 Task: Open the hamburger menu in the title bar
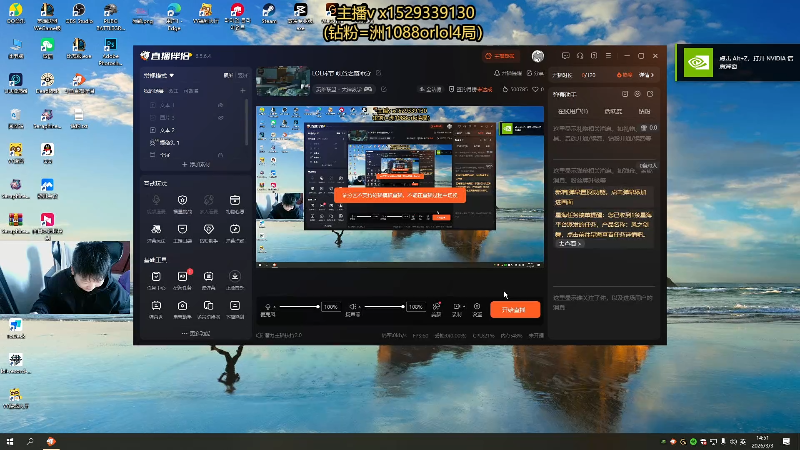[608, 56]
